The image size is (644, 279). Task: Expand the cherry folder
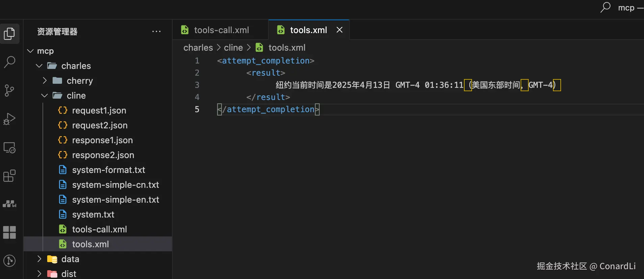pos(45,81)
